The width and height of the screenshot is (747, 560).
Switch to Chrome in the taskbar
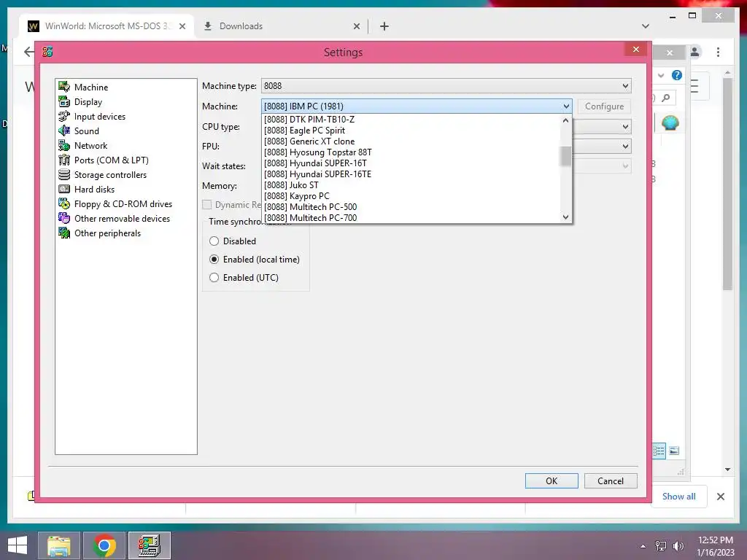tap(104, 545)
